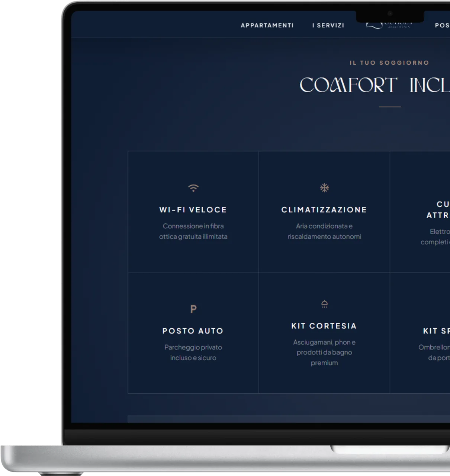Click the parking P icon
This screenshot has height=476, width=450.
tap(193, 309)
